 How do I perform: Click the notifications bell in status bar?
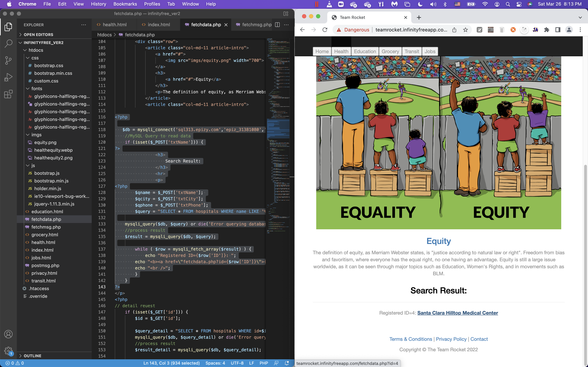[287, 363]
